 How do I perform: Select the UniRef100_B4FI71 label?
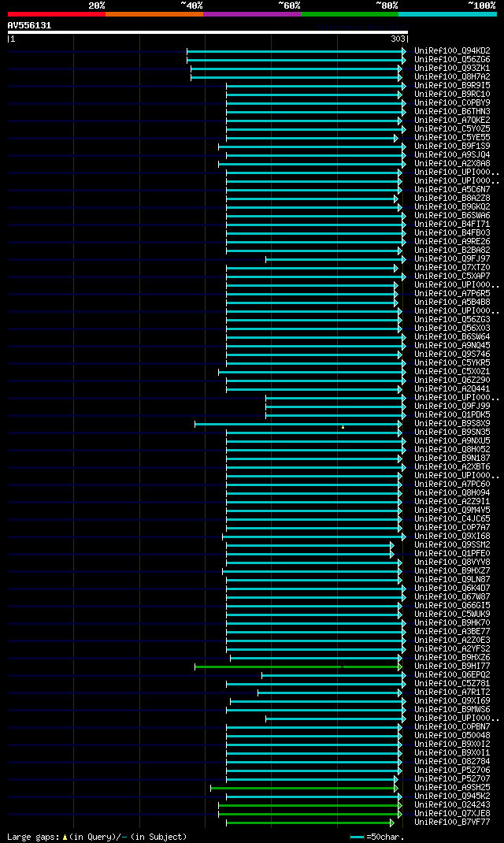(x=452, y=225)
